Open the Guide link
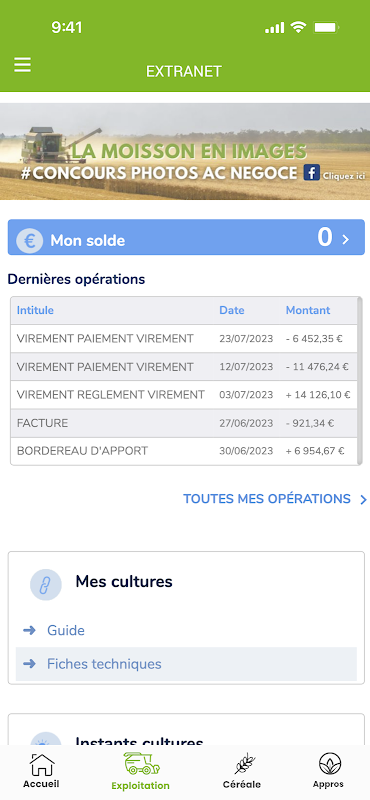 pyautogui.click(x=66, y=631)
